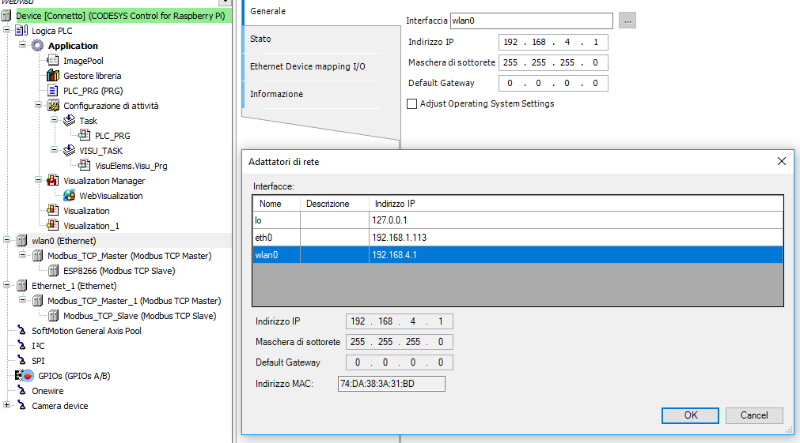Viewport: 800px width, 443px height.
Task: Select the lo interface row
Action: (518, 220)
